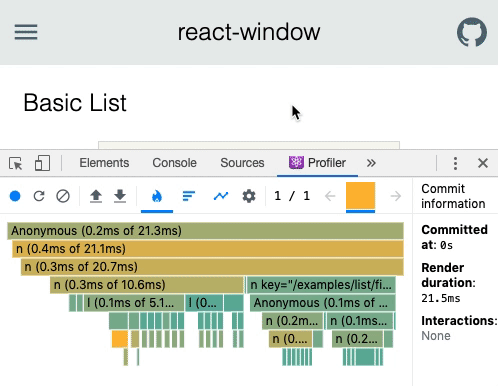
Task: Select the n key="/examples/list/fi..." bar
Action: [321, 285]
